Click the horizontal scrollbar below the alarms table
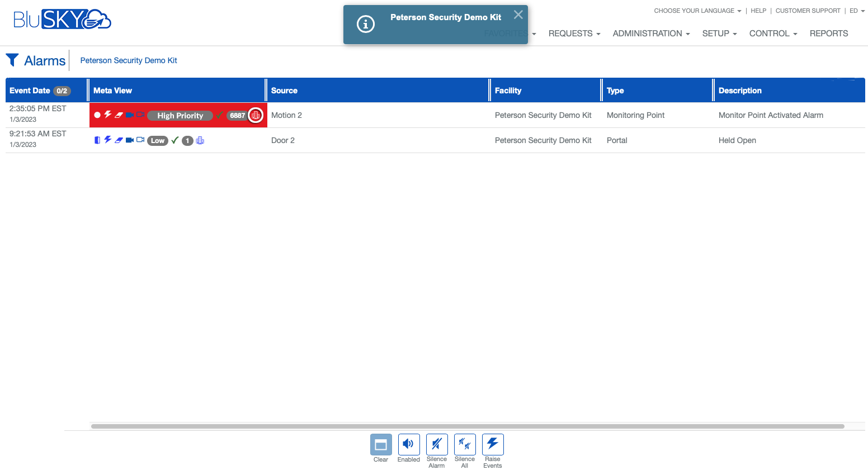The image size is (868, 475). click(467, 426)
